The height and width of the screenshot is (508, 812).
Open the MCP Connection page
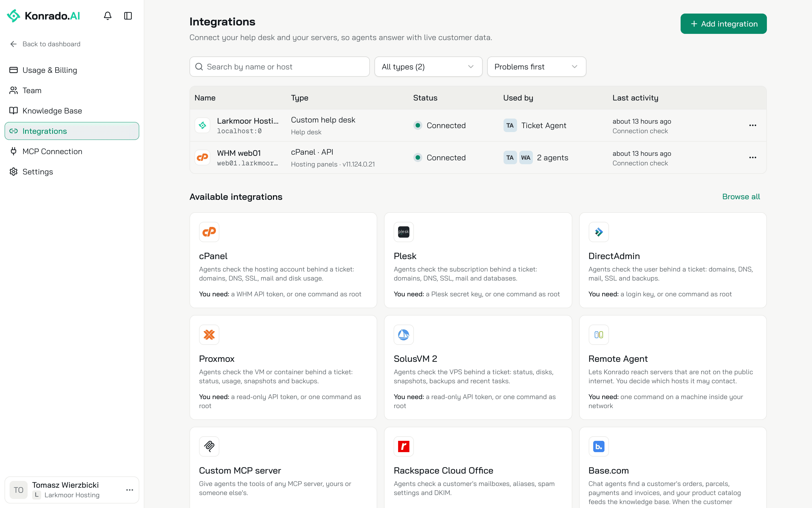coord(72,151)
